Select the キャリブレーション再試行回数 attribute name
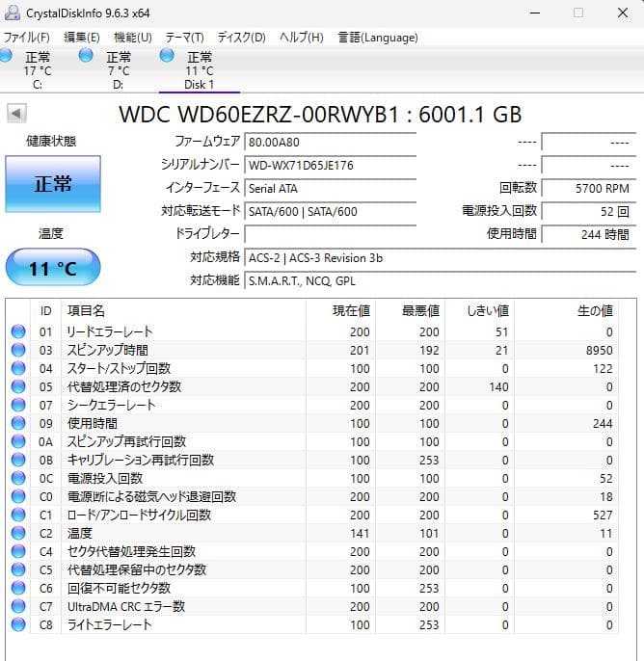This screenshot has width=644, height=661. [141, 460]
